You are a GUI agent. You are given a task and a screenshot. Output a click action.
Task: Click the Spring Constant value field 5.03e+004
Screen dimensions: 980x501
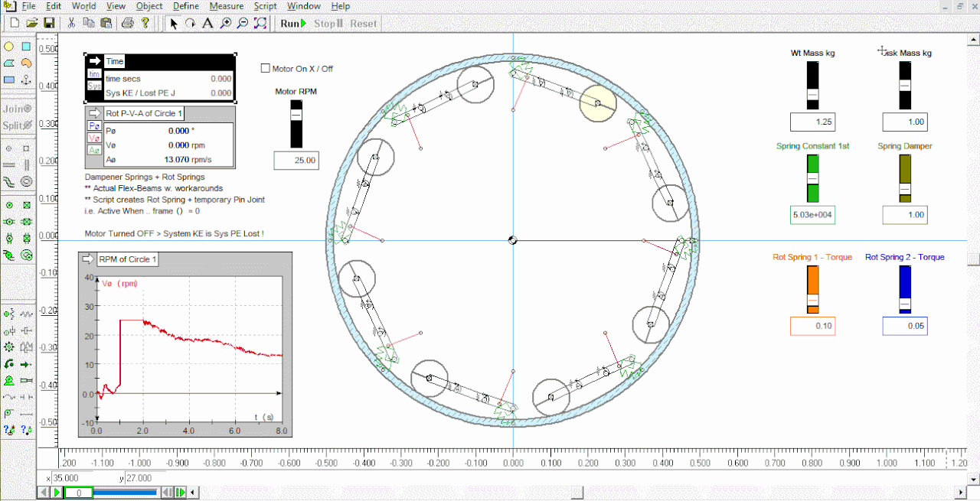pos(813,215)
